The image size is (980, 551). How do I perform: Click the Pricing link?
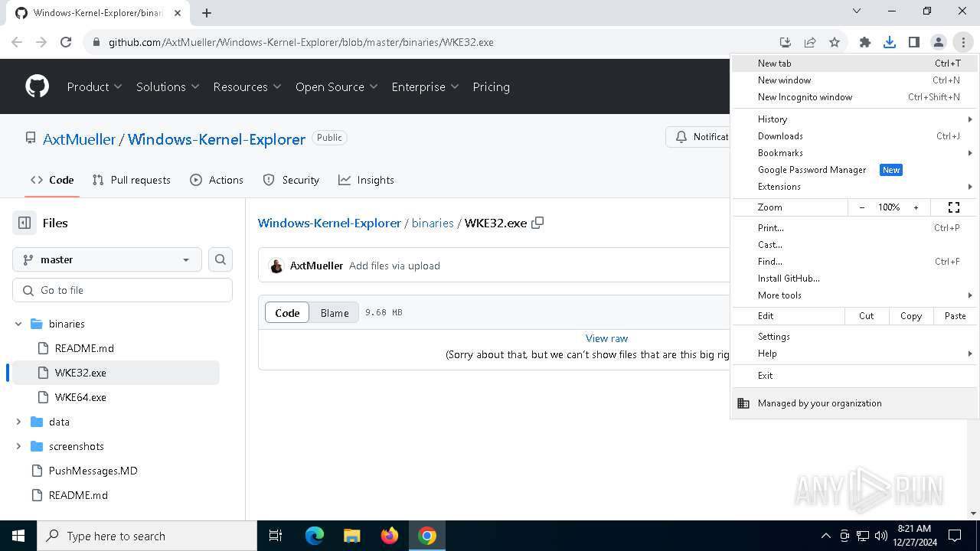[491, 86]
